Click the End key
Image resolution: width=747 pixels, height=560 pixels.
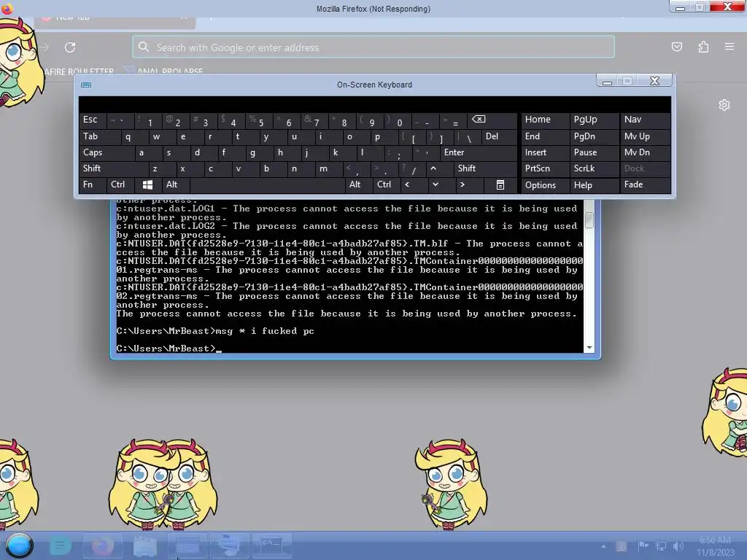(545, 136)
